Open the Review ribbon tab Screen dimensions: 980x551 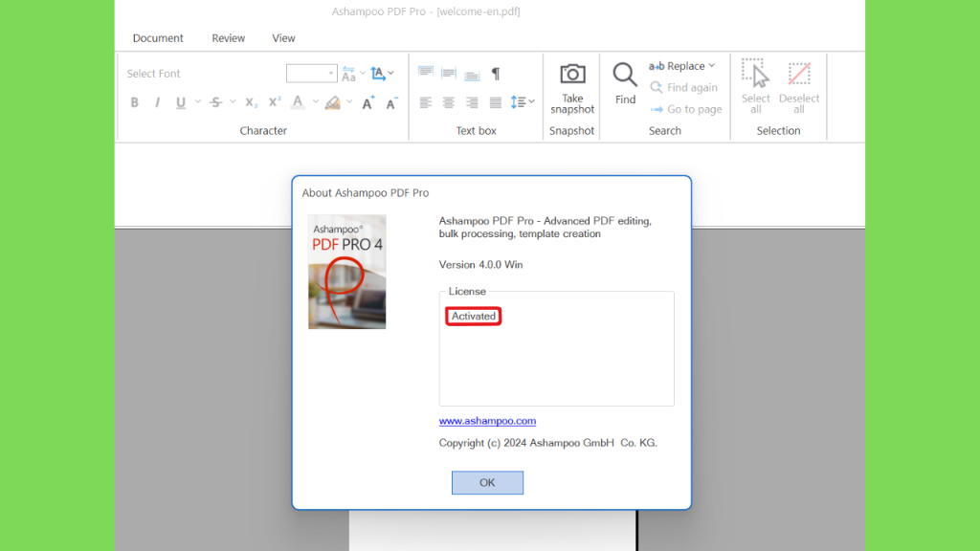tap(228, 38)
